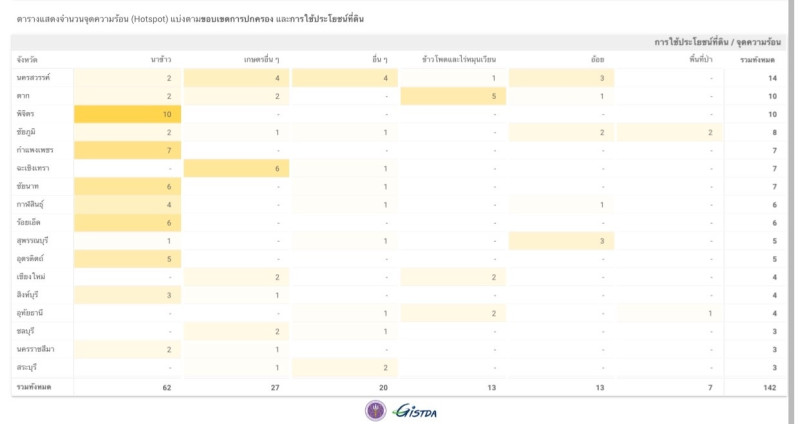Image resolution: width=800 pixels, height=424 pixels.
Task: Click the ฉะเชิงเทรา row label
Action: (x=33, y=168)
